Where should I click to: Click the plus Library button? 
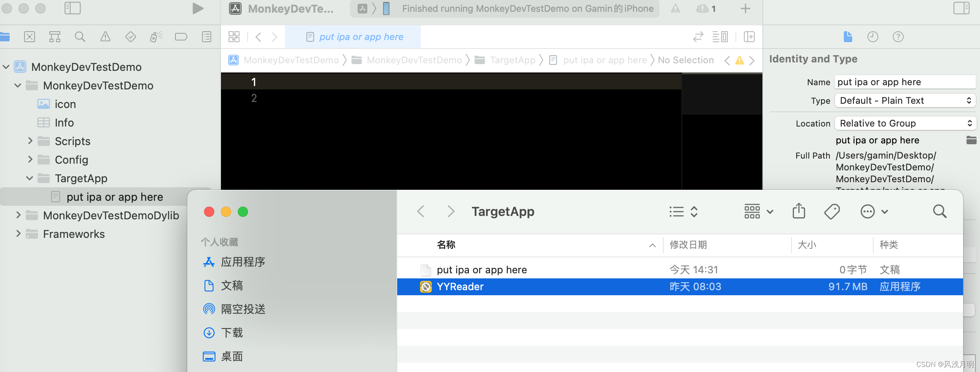pos(746,8)
